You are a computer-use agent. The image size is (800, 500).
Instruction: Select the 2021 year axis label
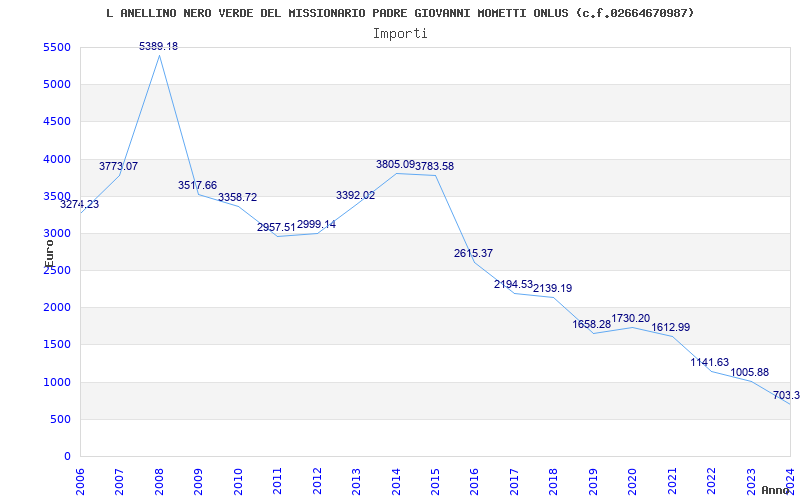coord(672,481)
